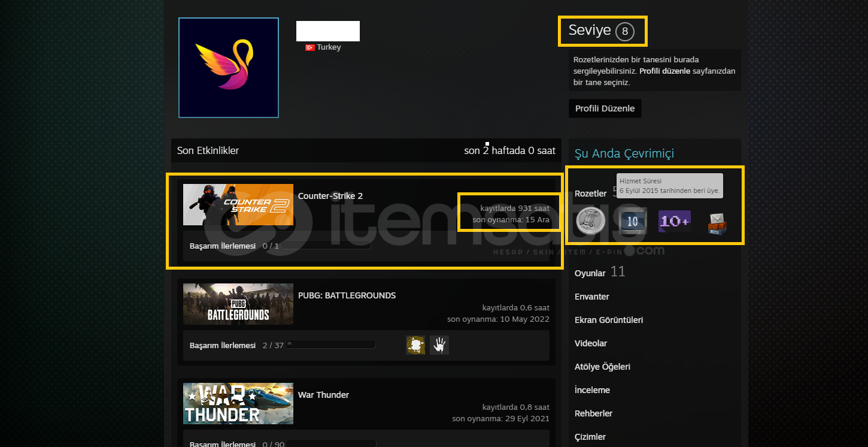Open the swan profile avatar image
The height and width of the screenshot is (447, 868).
point(229,68)
